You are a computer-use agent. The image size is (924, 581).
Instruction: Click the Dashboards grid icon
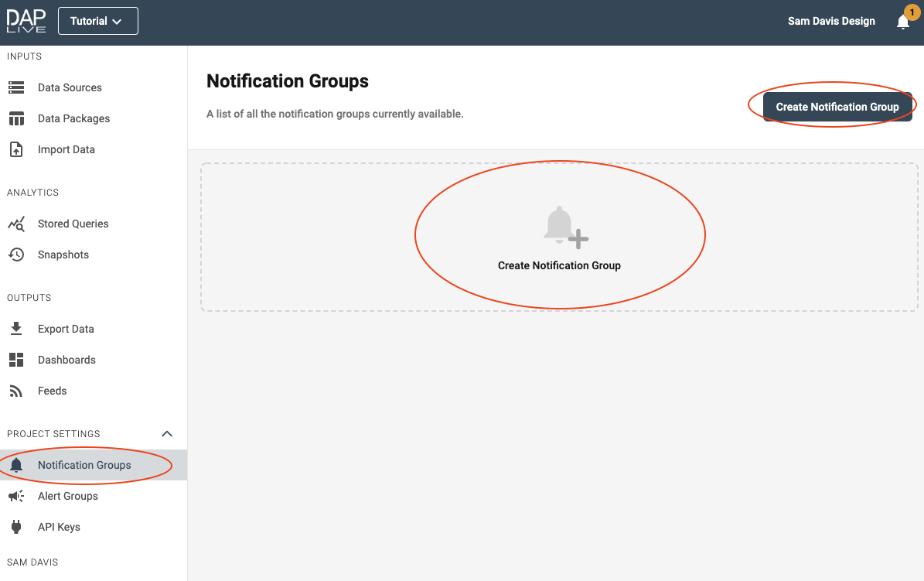[16, 360]
